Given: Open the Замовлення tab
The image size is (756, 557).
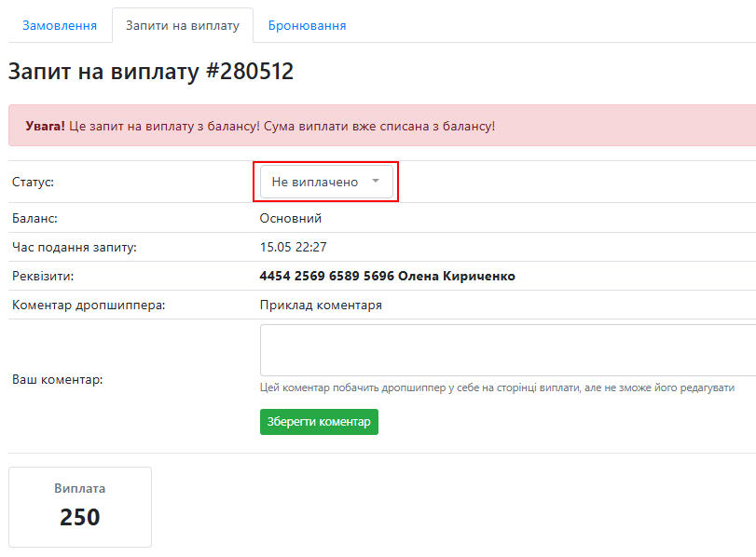Looking at the screenshot, I should [60, 25].
